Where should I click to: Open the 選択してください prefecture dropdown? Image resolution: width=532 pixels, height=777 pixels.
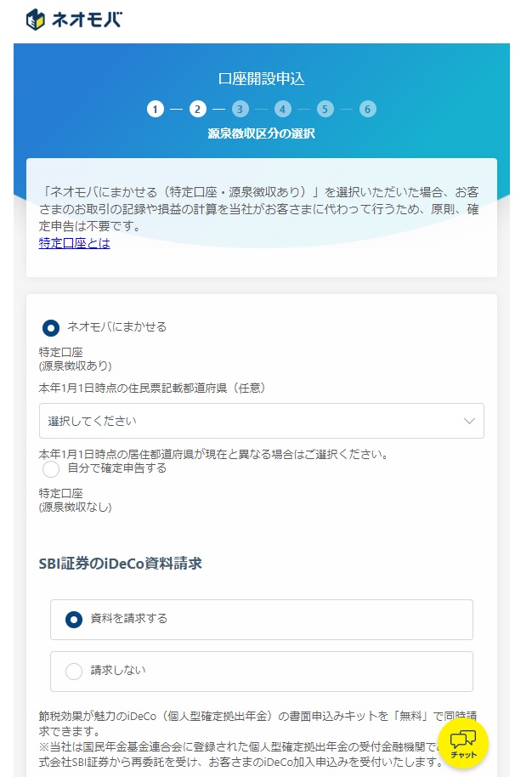[255, 421]
